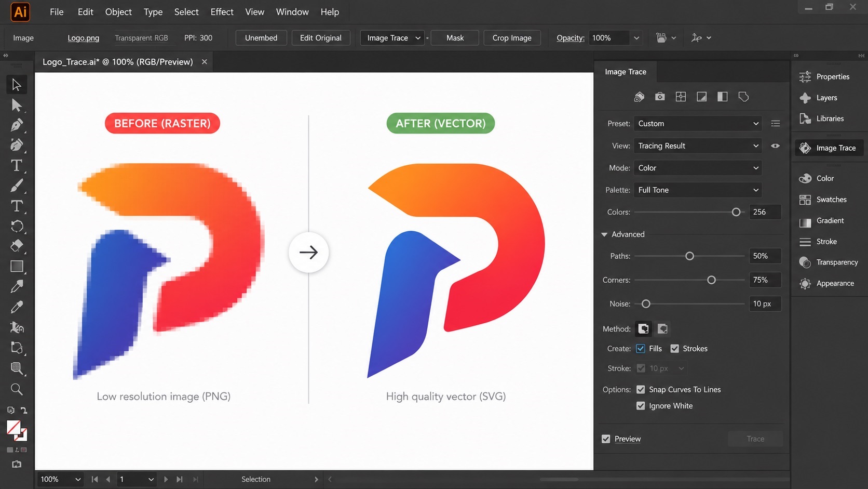Click the High Color camera preset icon

660,97
